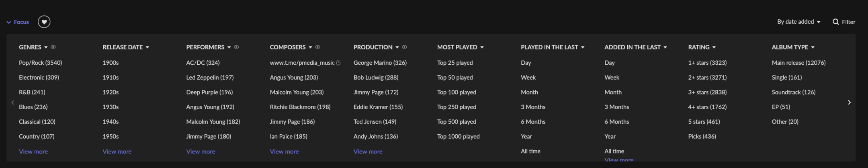868x168 pixels.
Task: Select Soundtrack (126) album type
Action: coord(793,92)
